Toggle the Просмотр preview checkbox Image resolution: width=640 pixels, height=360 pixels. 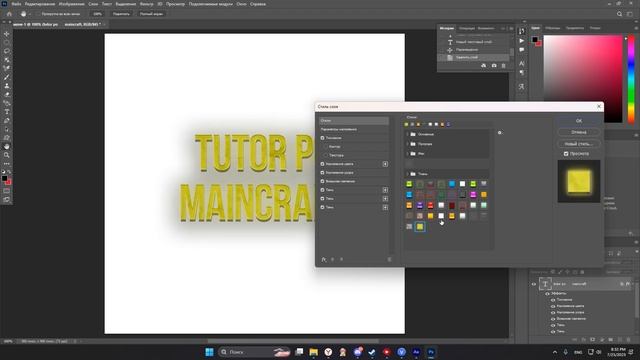coord(566,154)
